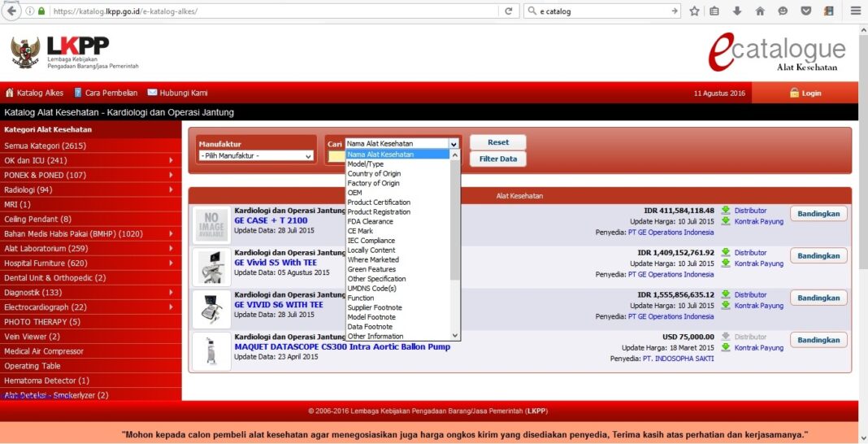Open the GE Vivid S5 With TEE link
Viewport: 868px width, 444px height.
[275, 263]
